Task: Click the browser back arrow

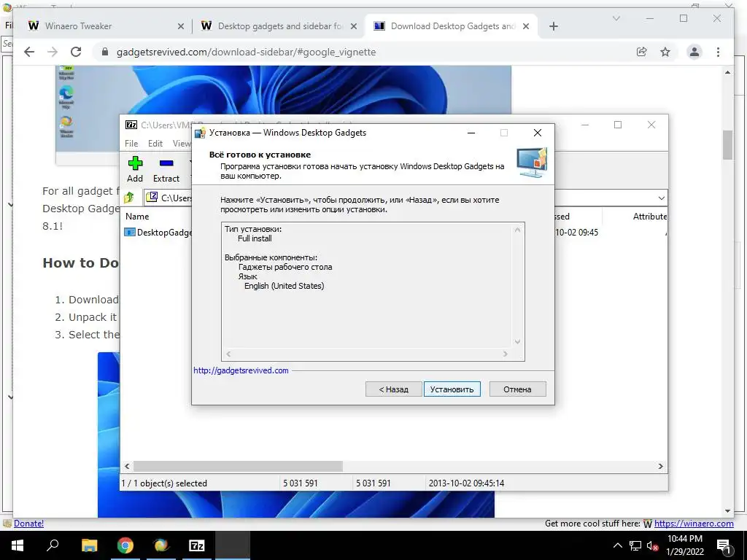Action: pyautogui.click(x=29, y=52)
